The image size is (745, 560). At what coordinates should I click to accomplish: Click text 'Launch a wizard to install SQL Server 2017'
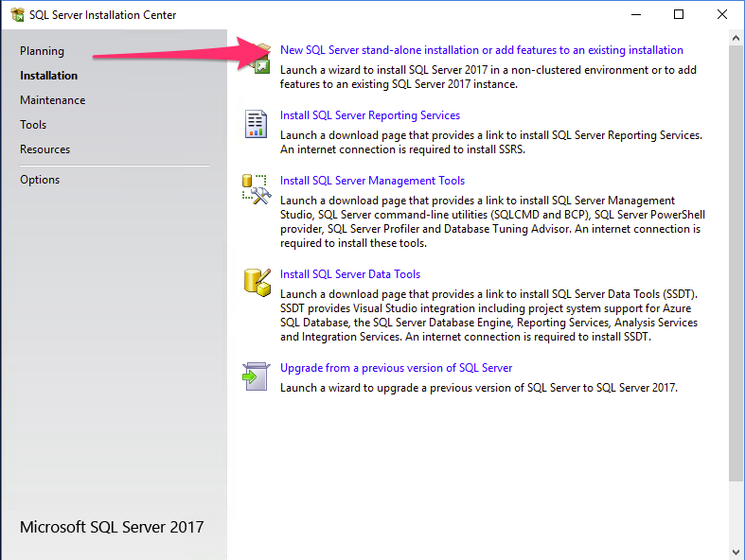384,70
